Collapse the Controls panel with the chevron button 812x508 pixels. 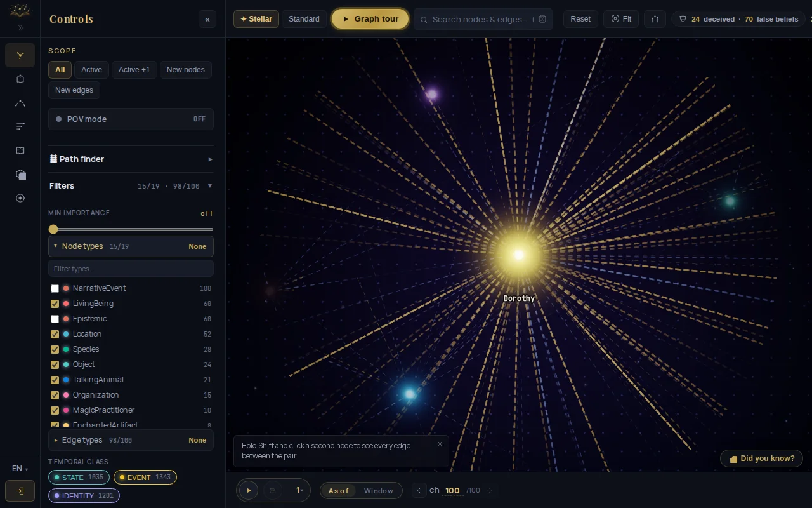[207, 19]
